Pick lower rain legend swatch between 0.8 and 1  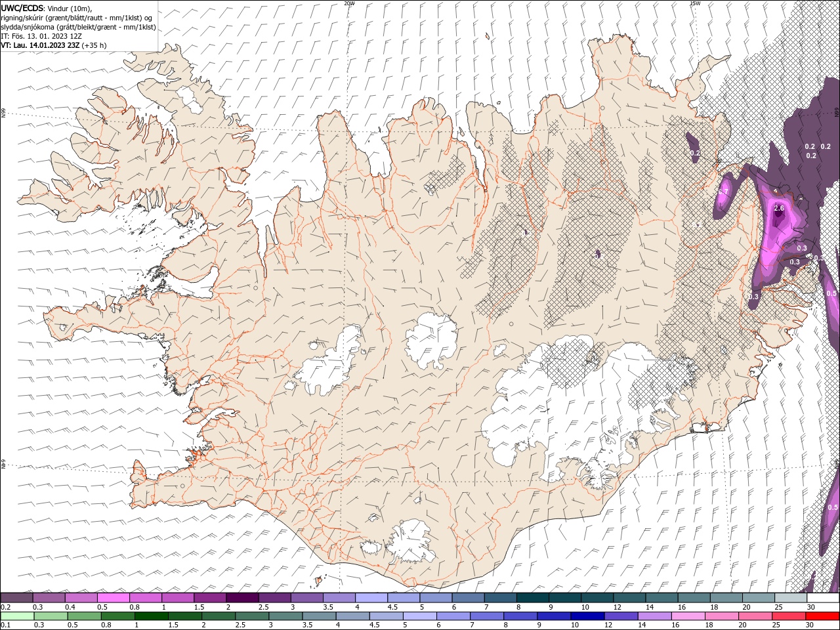click(x=118, y=616)
